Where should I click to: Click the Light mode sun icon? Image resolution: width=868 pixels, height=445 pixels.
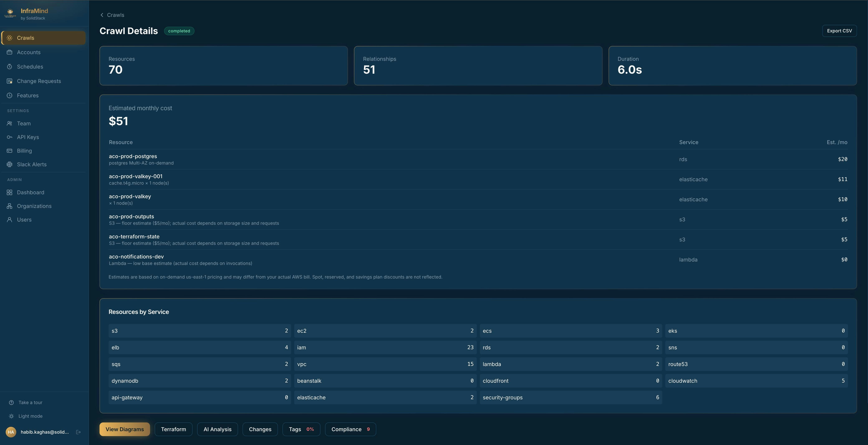[x=11, y=416]
